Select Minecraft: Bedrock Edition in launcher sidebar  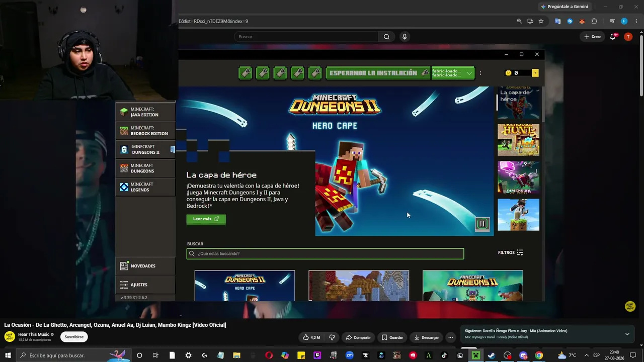pyautogui.click(x=145, y=131)
